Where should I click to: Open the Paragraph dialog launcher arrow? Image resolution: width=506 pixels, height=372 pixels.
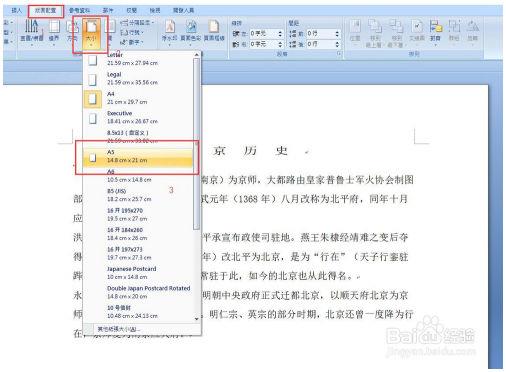(339, 54)
